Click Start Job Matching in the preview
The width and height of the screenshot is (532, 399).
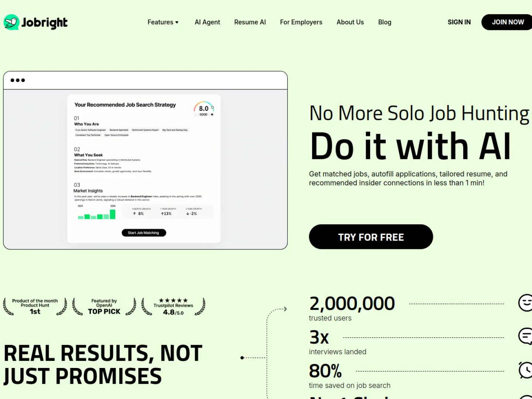pyautogui.click(x=144, y=233)
